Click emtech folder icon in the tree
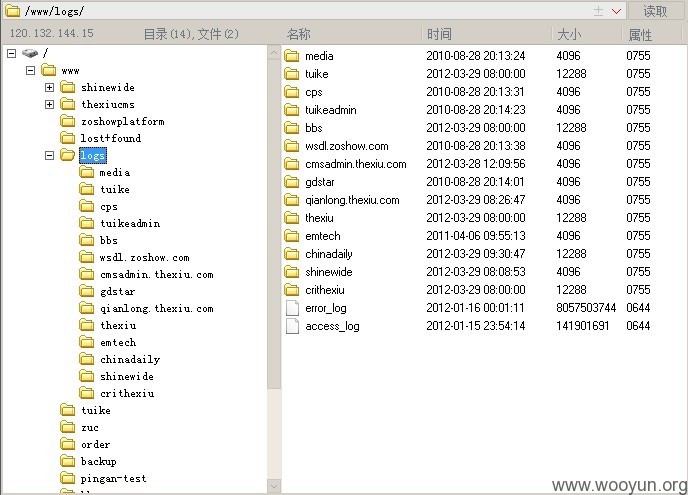Viewport: 688px width, 495px height. (87, 342)
